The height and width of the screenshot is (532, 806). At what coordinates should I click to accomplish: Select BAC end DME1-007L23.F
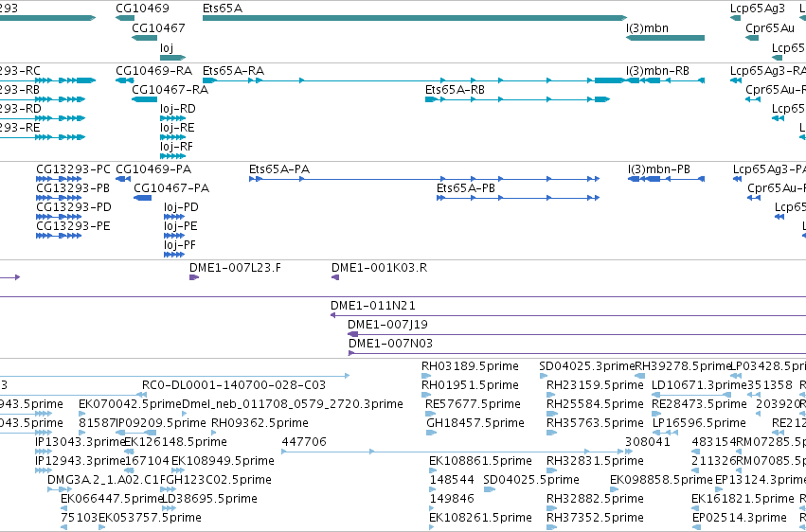tap(236, 268)
